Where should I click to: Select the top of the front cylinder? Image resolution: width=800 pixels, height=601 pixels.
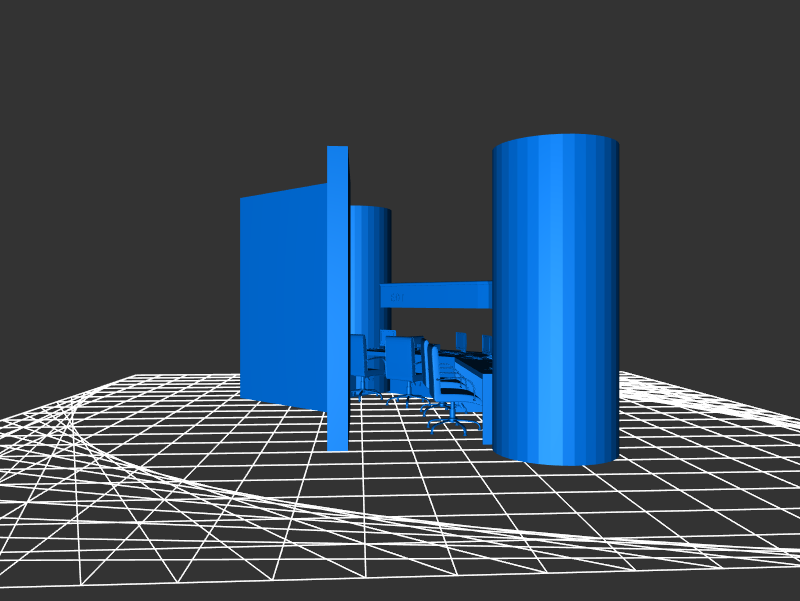click(555, 142)
